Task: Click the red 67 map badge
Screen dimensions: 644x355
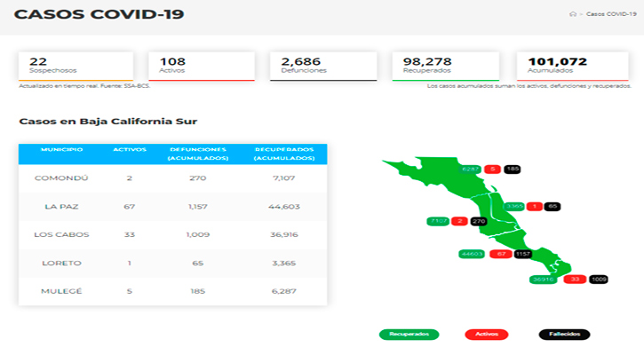Action: click(x=501, y=254)
